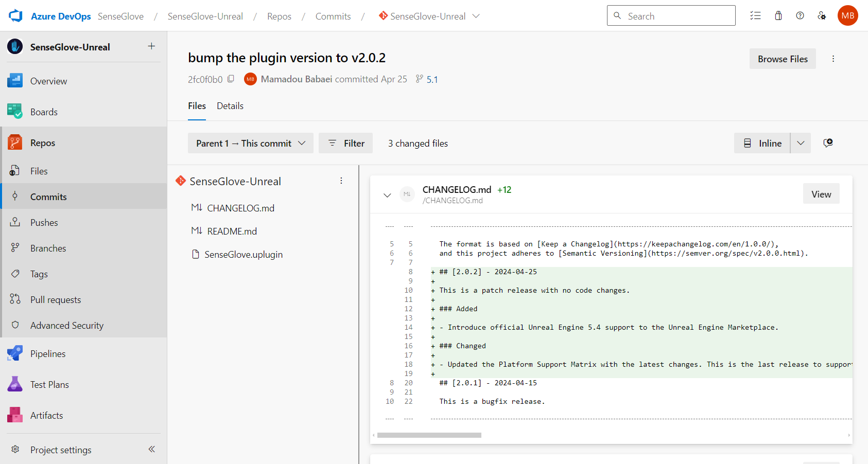Expand the SenseGlove-Unreal repository breadcrumb dropdown
The image size is (868, 464).
[x=476, y=16]
